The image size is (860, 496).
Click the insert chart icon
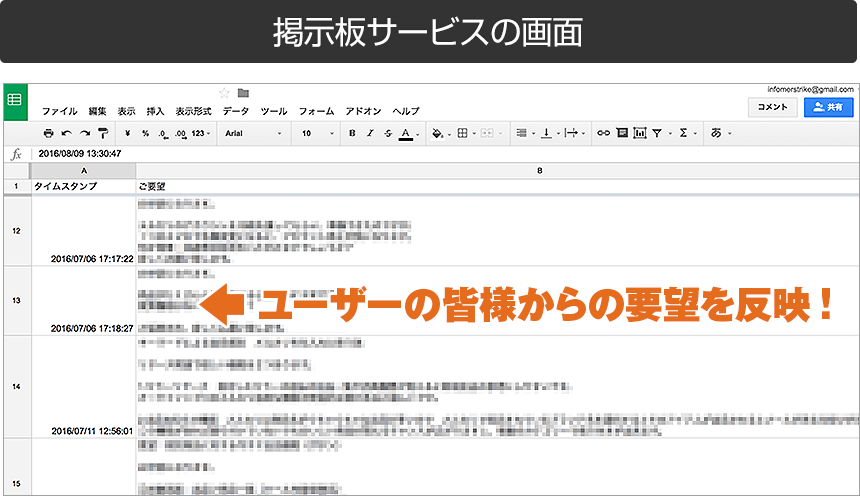point(639,133)
